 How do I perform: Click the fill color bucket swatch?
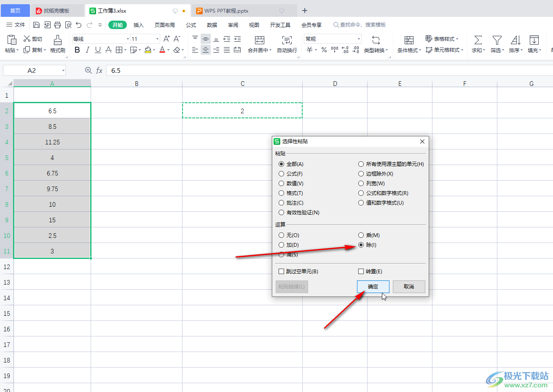pos(148,50)
